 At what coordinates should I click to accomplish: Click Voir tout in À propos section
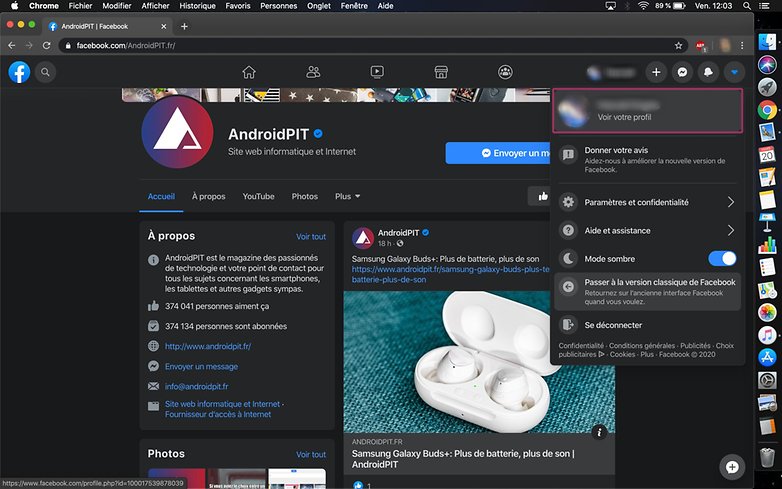point(311,237)
